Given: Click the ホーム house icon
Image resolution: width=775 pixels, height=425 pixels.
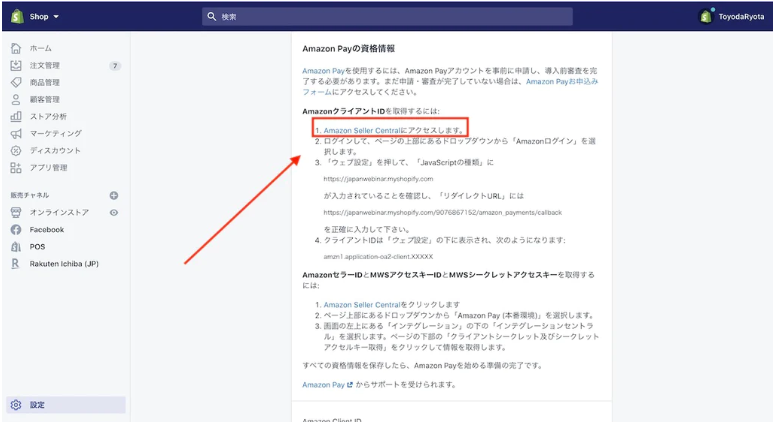Looking at the screenshot, I should click(16, 48).
